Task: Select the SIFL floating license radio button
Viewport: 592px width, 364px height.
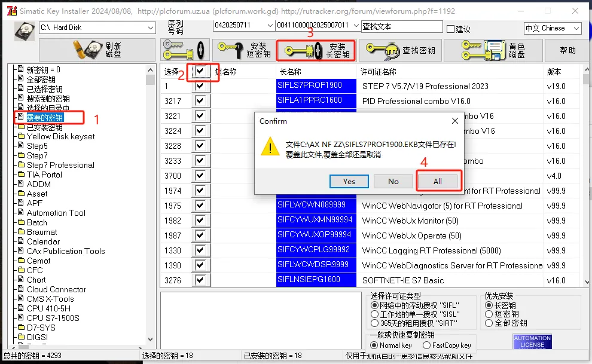Action: coord(374,305)
